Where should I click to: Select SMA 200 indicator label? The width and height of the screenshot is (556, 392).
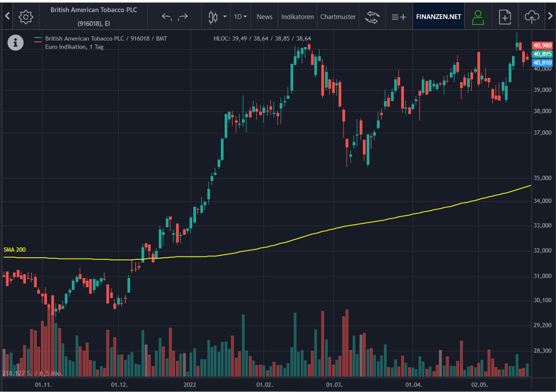point(15,250)
